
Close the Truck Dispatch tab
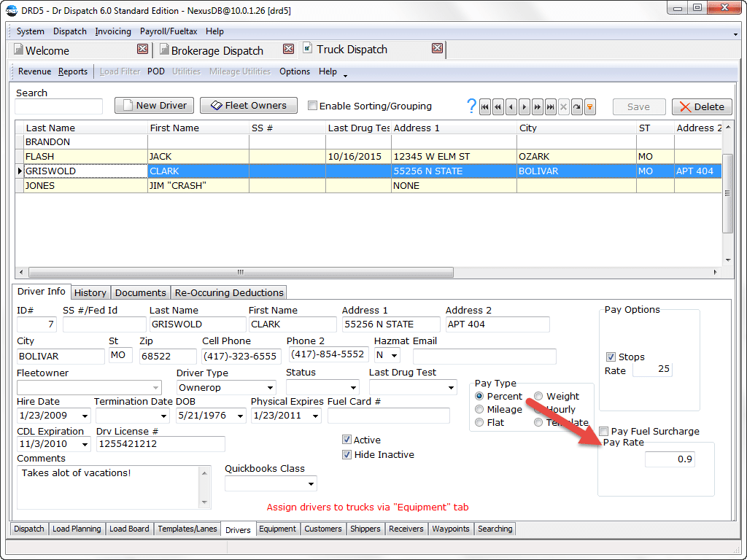437,49
